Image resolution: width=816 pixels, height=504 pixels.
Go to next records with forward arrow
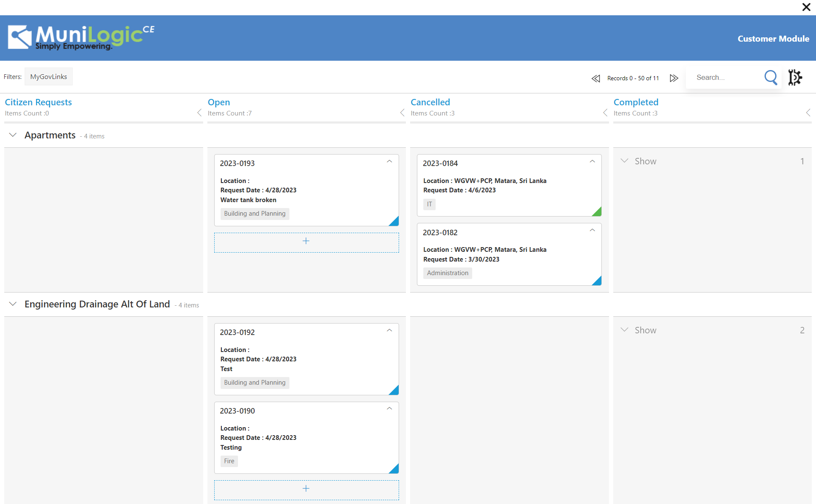coord(674,78)
